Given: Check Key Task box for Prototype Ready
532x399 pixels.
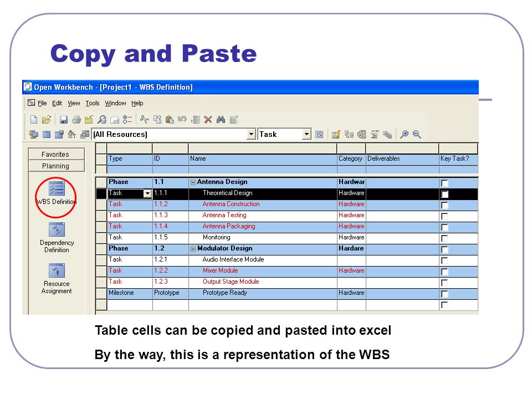Looking at the screenshot, I should (x=444, y=294).
